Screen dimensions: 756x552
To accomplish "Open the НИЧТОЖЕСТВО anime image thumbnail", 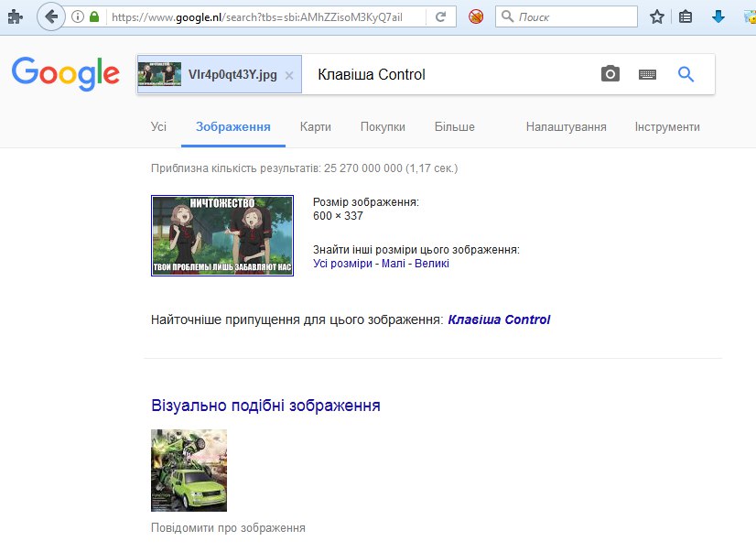I will pos(222,236).
